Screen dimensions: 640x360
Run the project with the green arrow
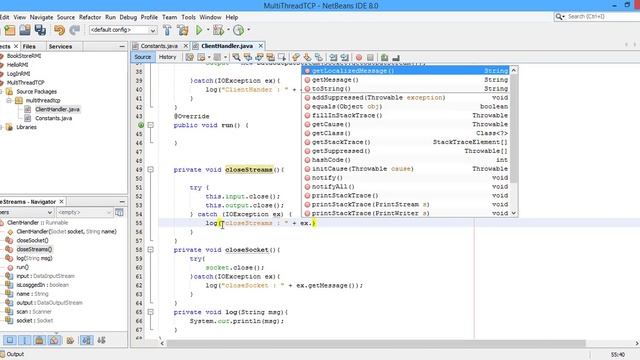click(199, 30)
